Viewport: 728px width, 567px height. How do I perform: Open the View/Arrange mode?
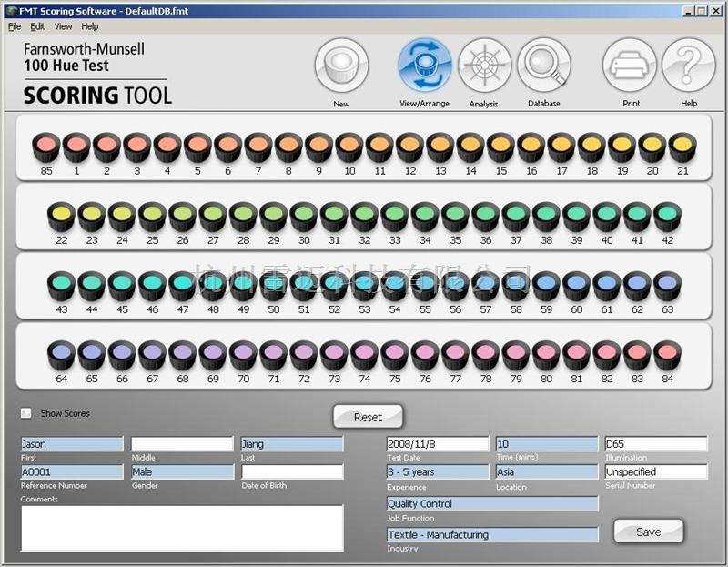[x=424, y=66]
